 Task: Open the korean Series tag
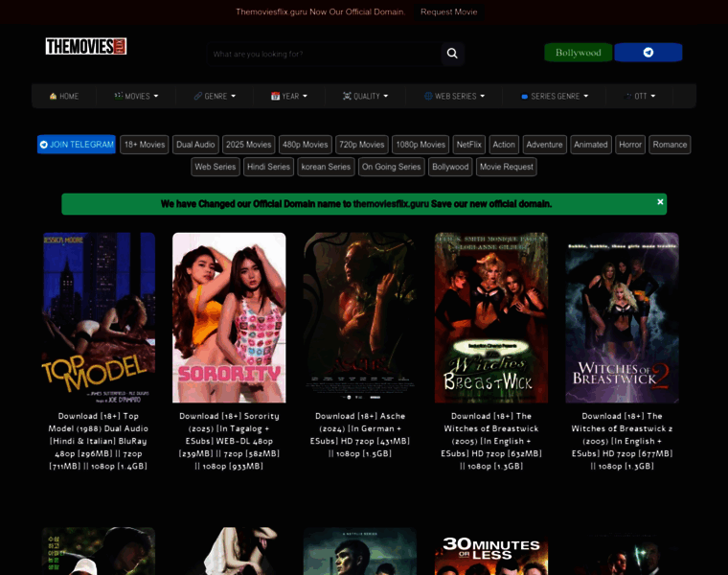[x=326, y=167]
